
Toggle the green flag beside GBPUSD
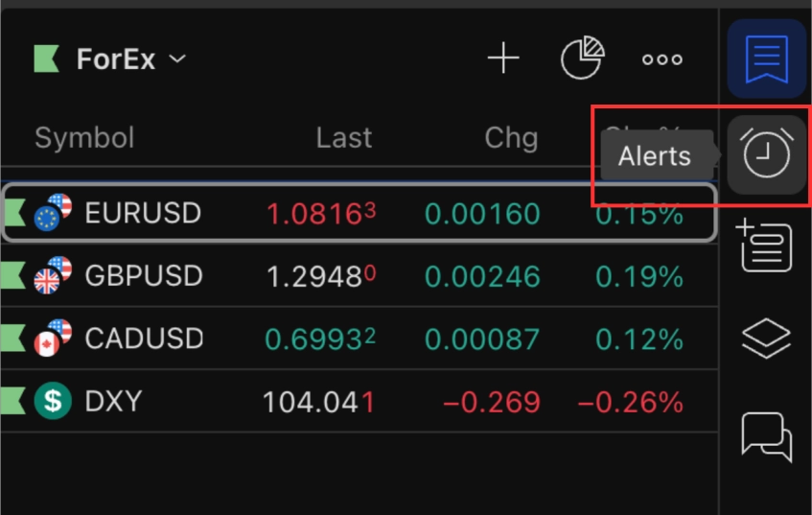pos(12,275)
